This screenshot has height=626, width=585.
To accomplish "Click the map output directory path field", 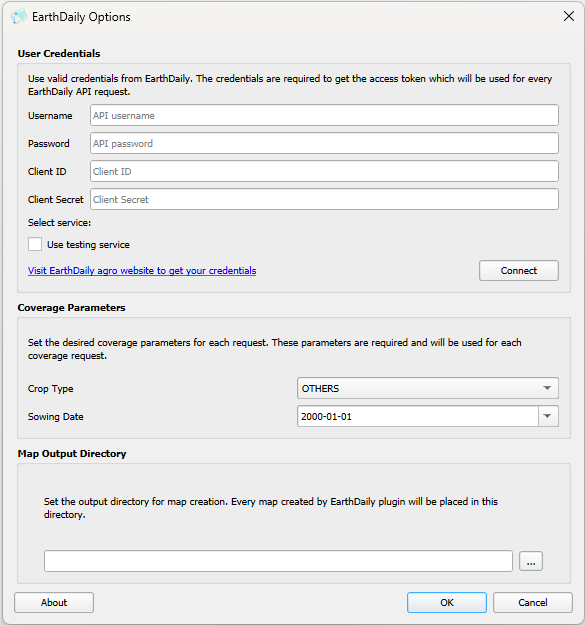I will click(278, 561).
